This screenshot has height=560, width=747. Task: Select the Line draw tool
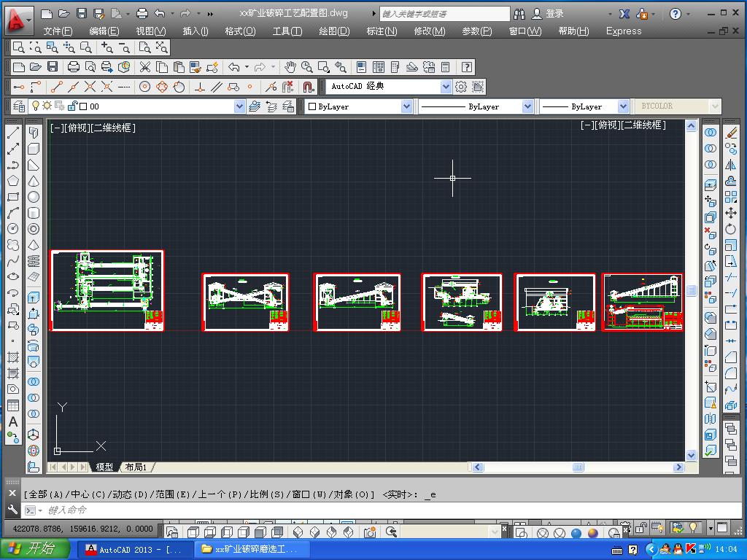click(x=13, y=133)
